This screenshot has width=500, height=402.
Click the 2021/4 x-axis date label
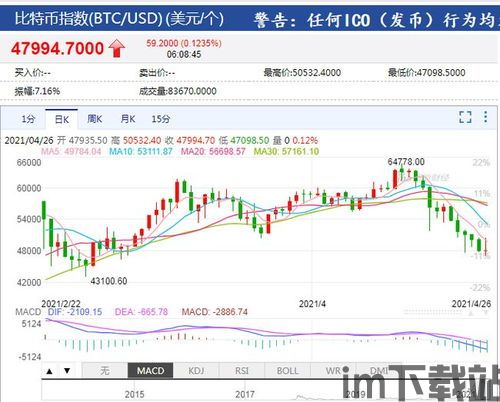pos(312,304)
